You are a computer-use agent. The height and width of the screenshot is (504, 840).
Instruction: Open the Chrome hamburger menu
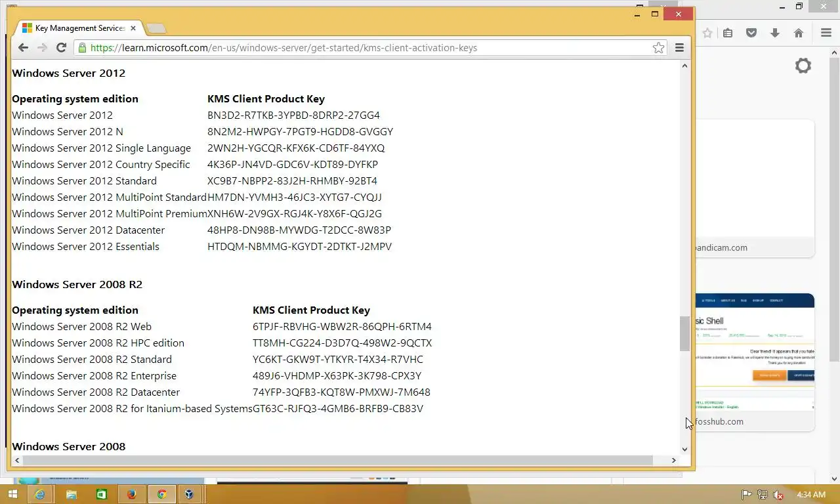pos(679,47)
